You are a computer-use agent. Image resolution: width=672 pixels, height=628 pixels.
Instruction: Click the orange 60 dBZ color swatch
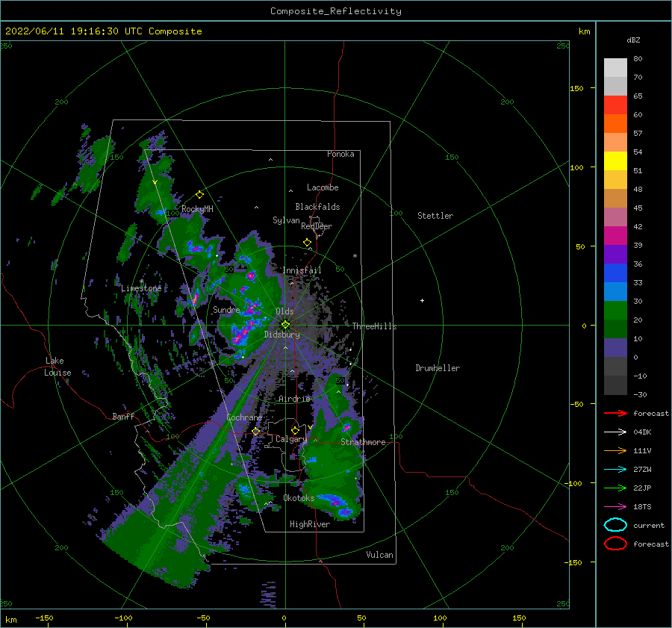click(x=615, y=123)
